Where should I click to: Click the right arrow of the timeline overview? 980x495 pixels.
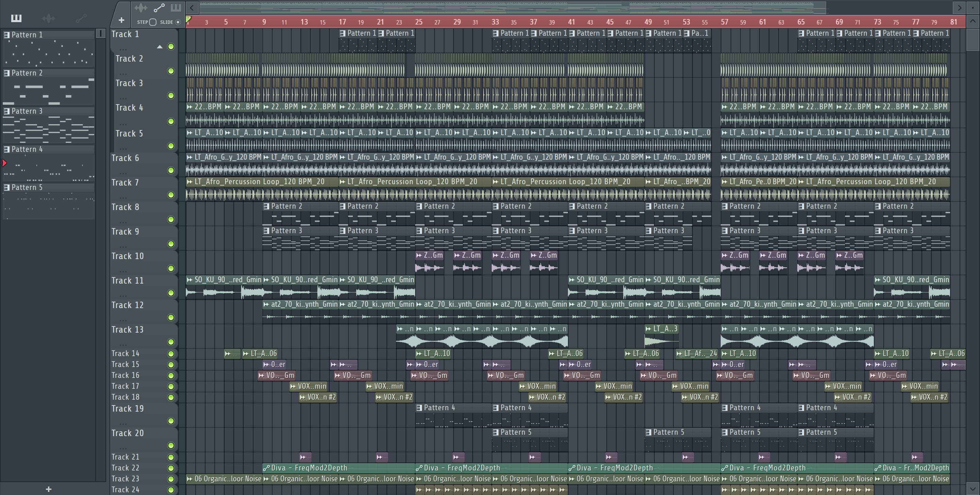[959, 7]
